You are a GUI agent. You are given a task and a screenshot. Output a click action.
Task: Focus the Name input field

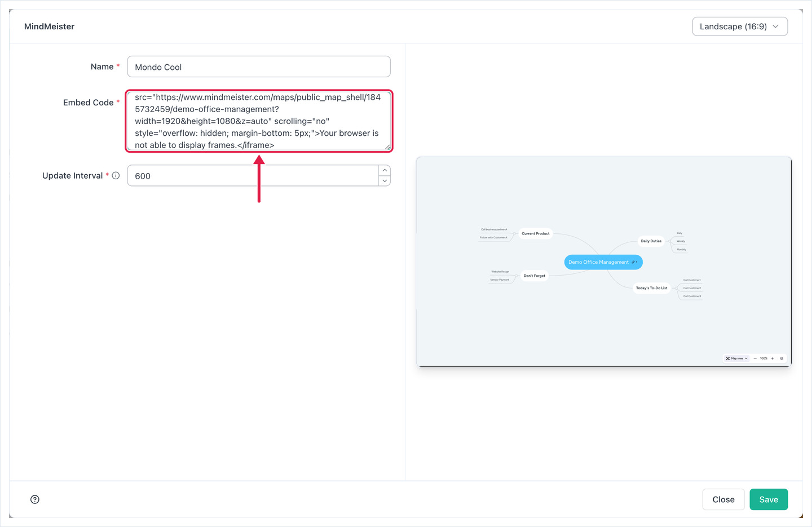tap(259, 67)
